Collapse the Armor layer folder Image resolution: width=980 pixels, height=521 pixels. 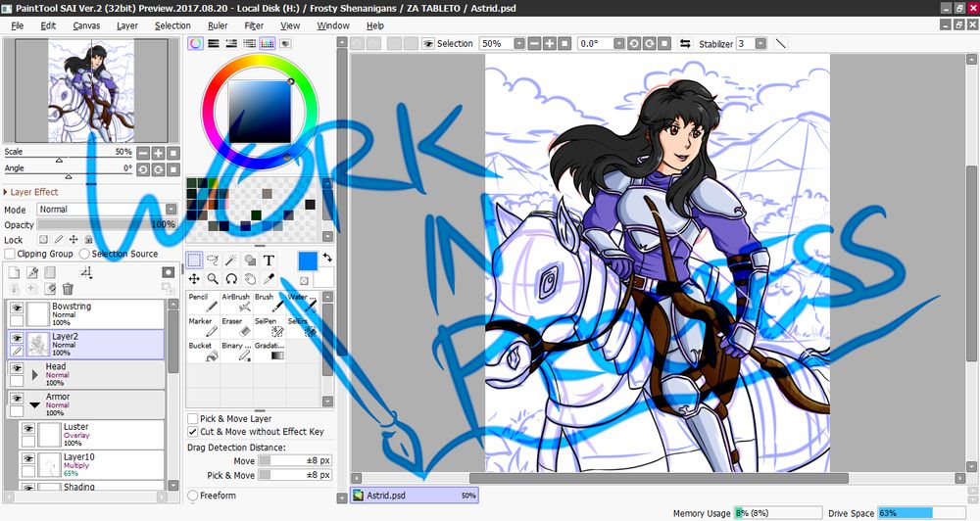[35, 404]
